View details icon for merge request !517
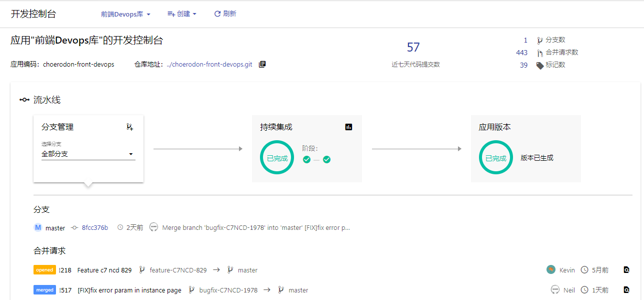This screenshot has height=300, width=644. point(626,290)
